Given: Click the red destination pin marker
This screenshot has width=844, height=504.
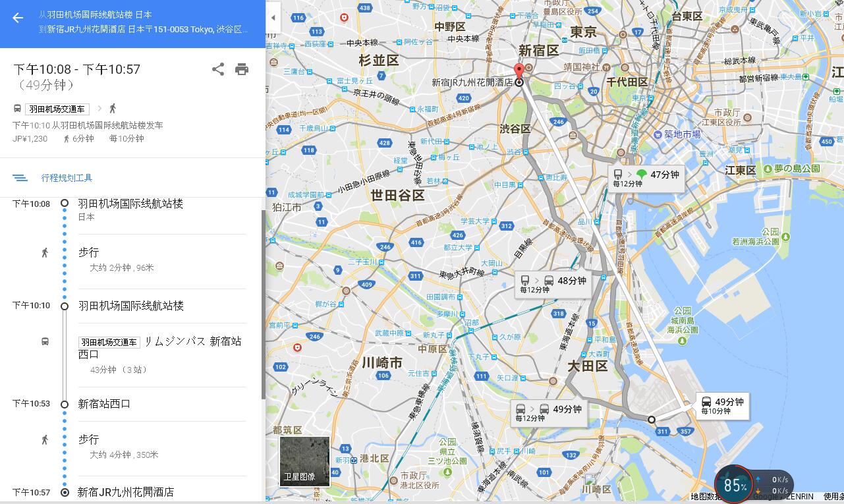Looking at the screenshot, I should [519, 71].
